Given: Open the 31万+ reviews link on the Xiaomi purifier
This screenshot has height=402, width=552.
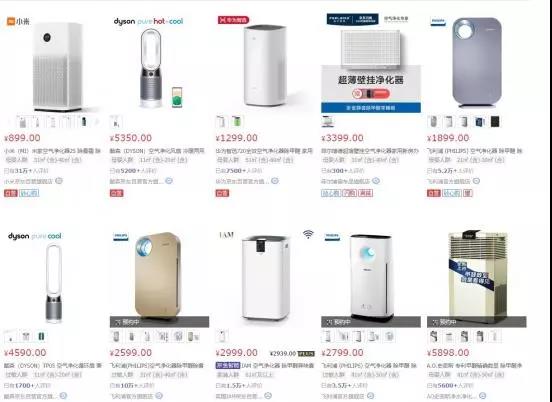Looking at the screenshot, I should pos(26,171).
